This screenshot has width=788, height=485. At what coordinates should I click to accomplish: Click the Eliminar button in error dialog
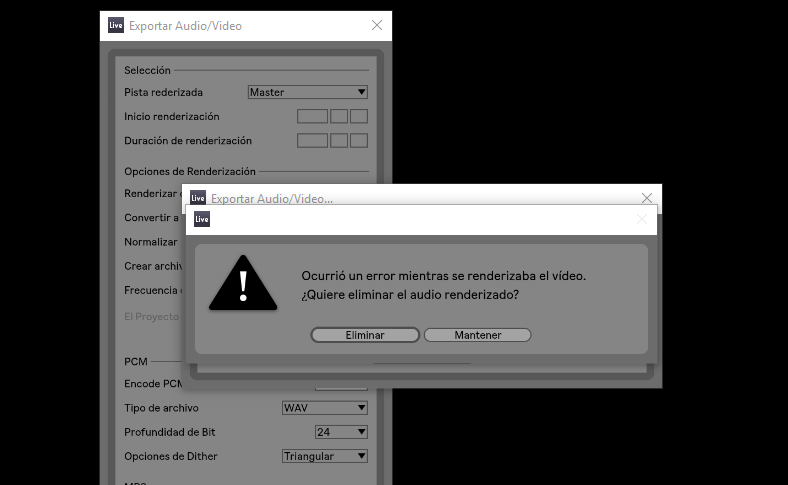(365, 335)
